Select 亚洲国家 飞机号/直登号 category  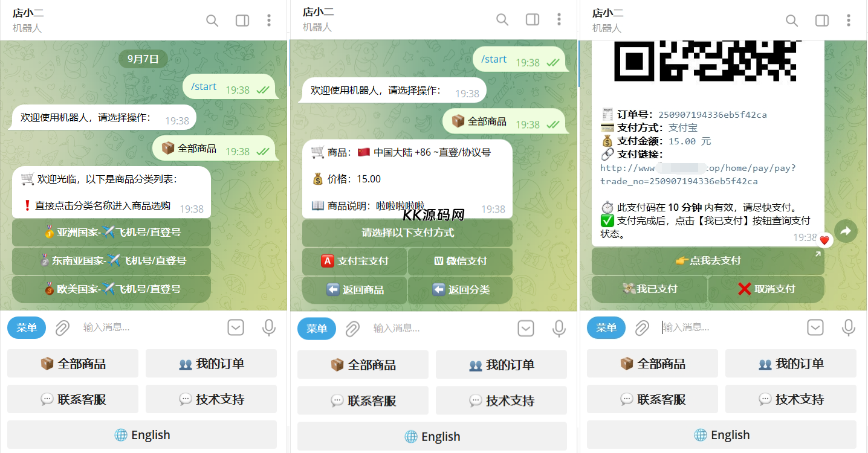pyautogui.click(x=111, y=232)
